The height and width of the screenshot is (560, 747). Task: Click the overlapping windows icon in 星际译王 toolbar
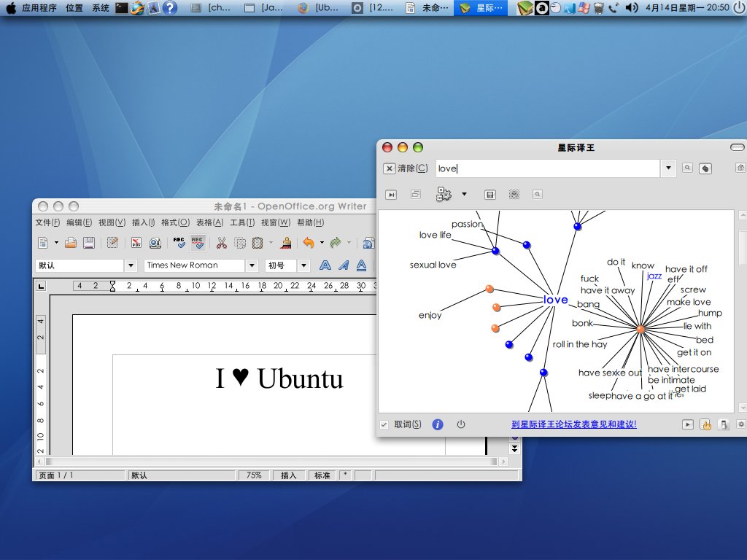click(416, 194)
